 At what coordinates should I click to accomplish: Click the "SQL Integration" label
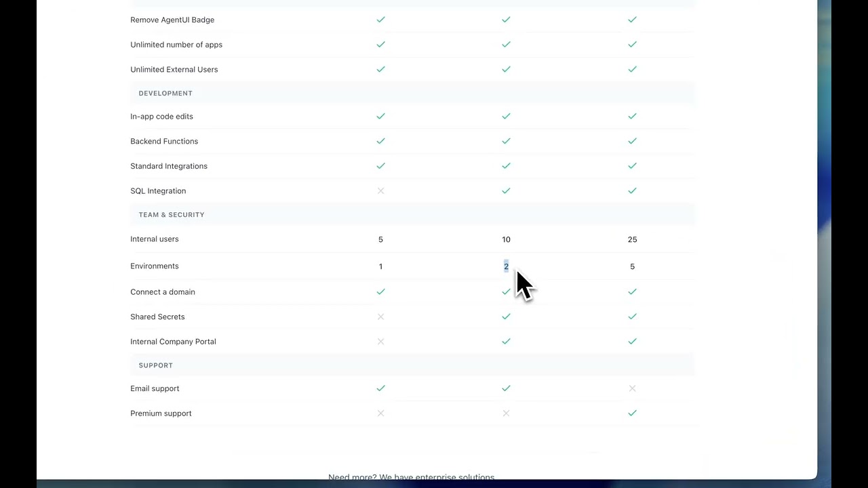tap(158, 191)
